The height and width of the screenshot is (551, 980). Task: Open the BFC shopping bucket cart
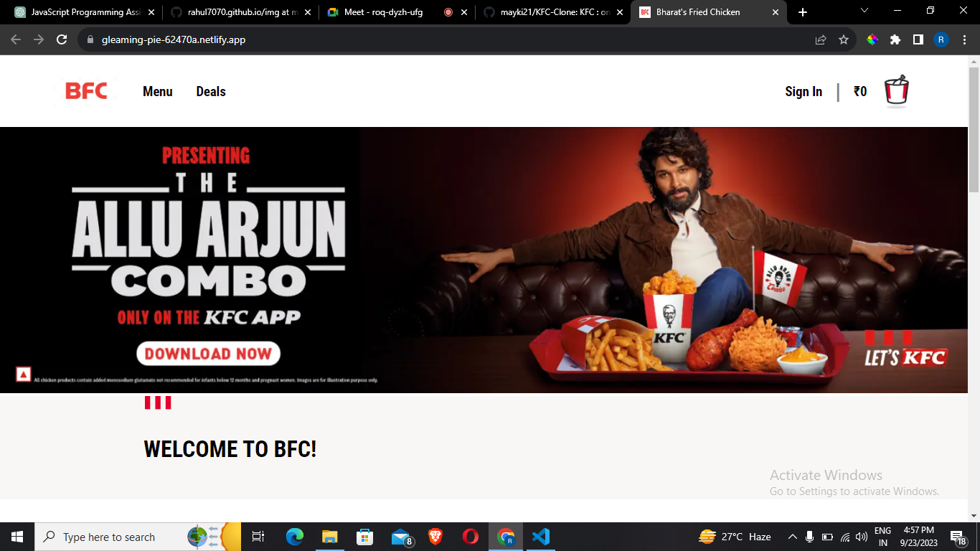point(896,91)
